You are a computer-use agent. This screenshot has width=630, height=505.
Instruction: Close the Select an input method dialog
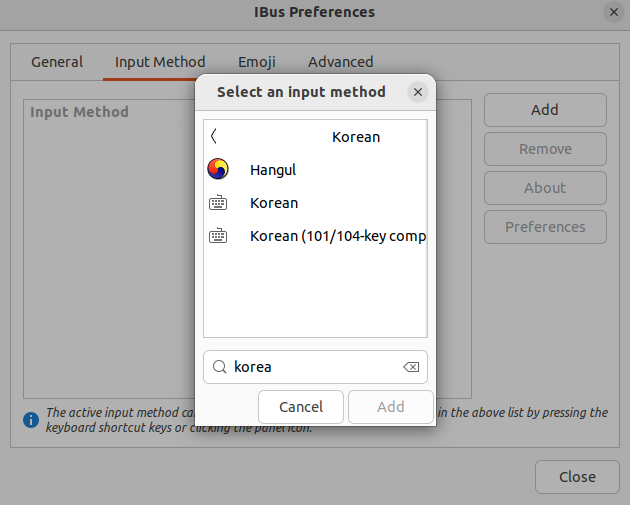pyautogui.click(x=418, y=92)
